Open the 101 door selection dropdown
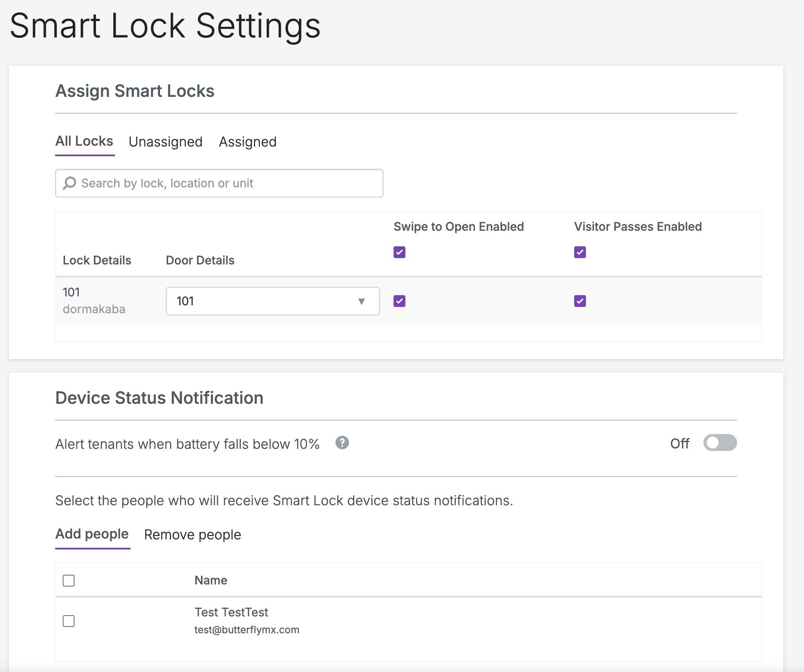This screenshot has width=804, height=672. [x=272, y=301]
